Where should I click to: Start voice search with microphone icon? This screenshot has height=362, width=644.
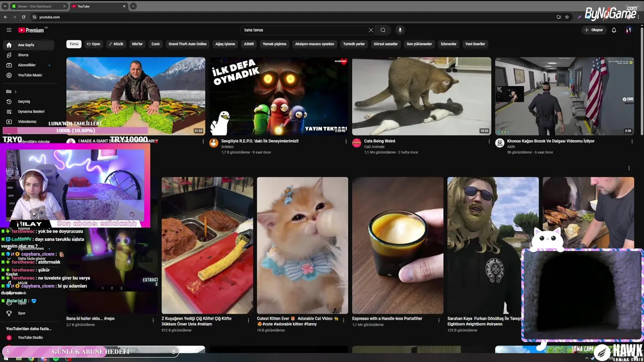tap(400, 30)
